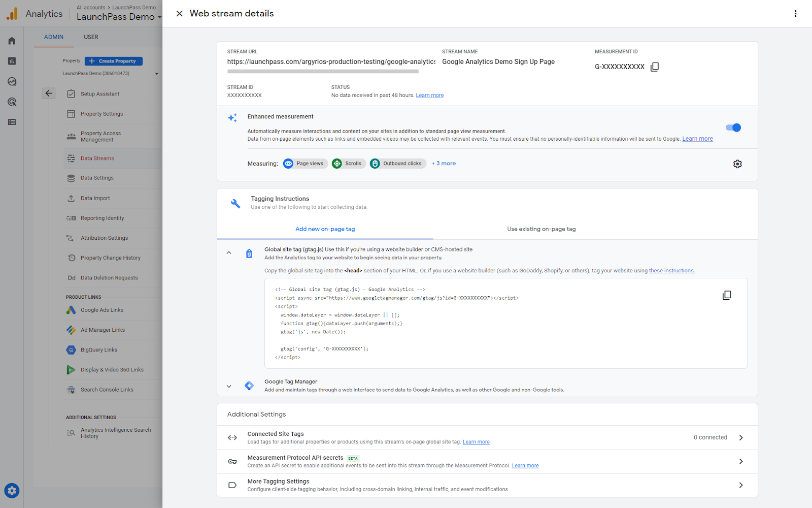Open Connected Site Tags chevron
812x508 pixels.
coord(741,437)
